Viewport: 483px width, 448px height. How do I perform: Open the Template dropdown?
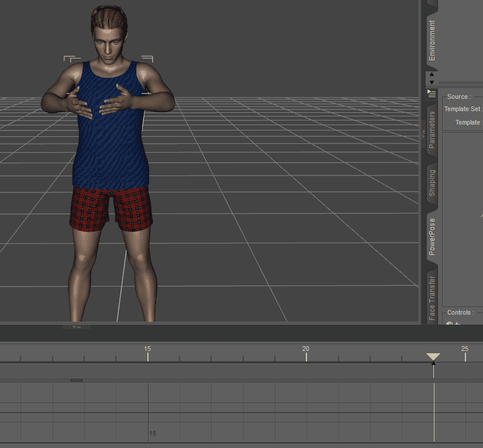[x=481, y=122]
